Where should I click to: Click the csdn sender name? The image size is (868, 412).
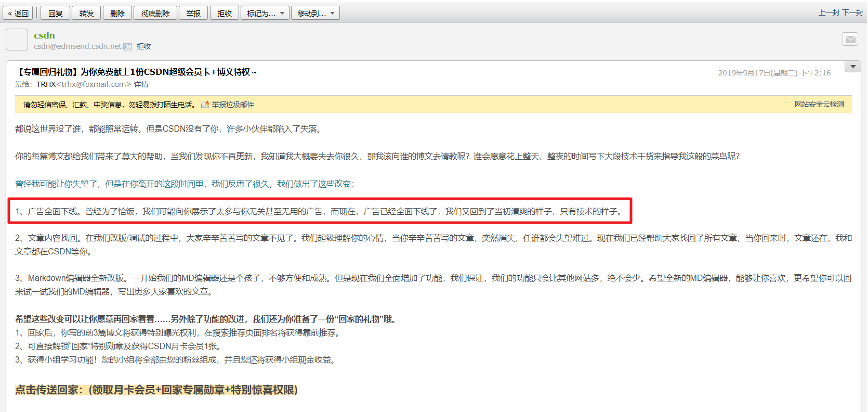[x=44, y=35]
